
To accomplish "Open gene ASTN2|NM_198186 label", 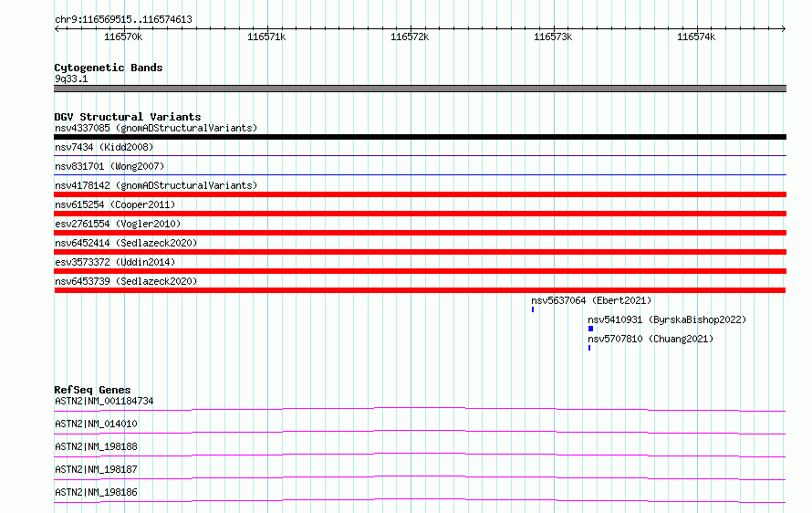I will point(96,492).
